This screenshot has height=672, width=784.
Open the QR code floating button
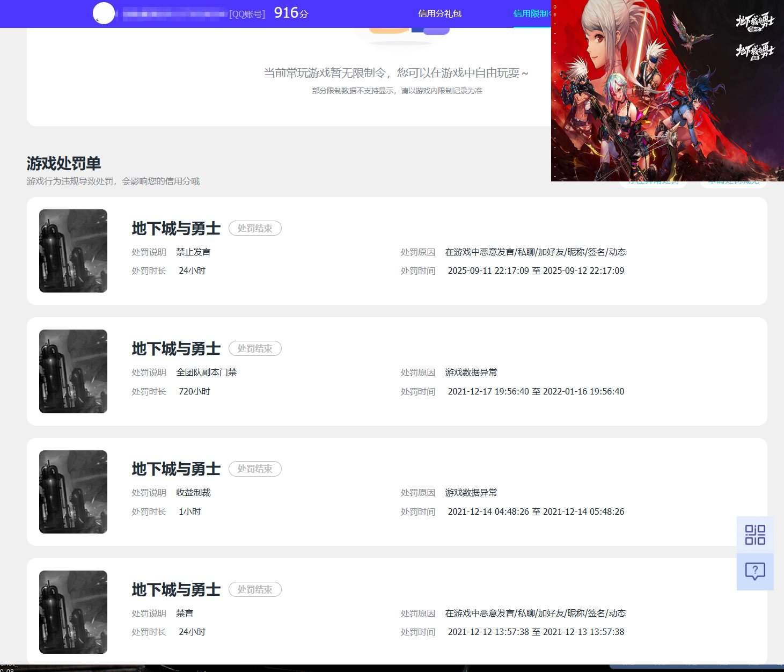coord(755,535)
